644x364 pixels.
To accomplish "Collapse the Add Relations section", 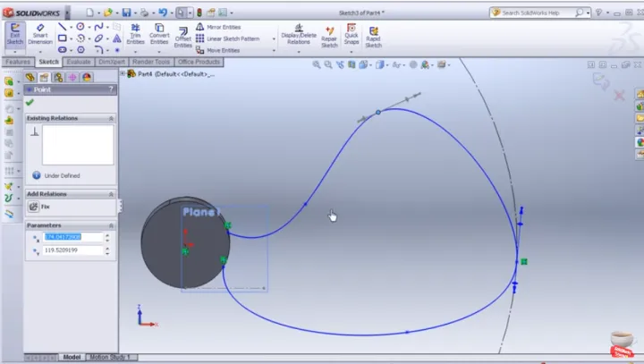I will coord(111,194).
